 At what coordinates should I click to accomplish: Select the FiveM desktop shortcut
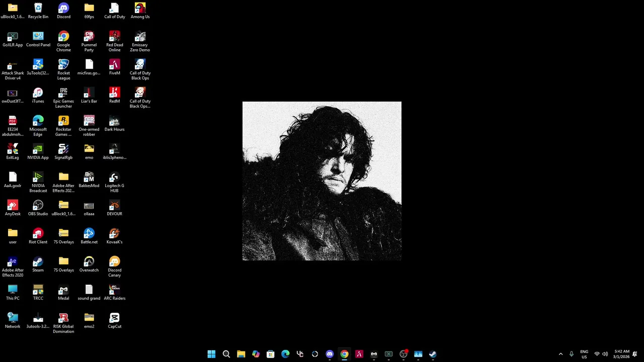tap(115, 67)
